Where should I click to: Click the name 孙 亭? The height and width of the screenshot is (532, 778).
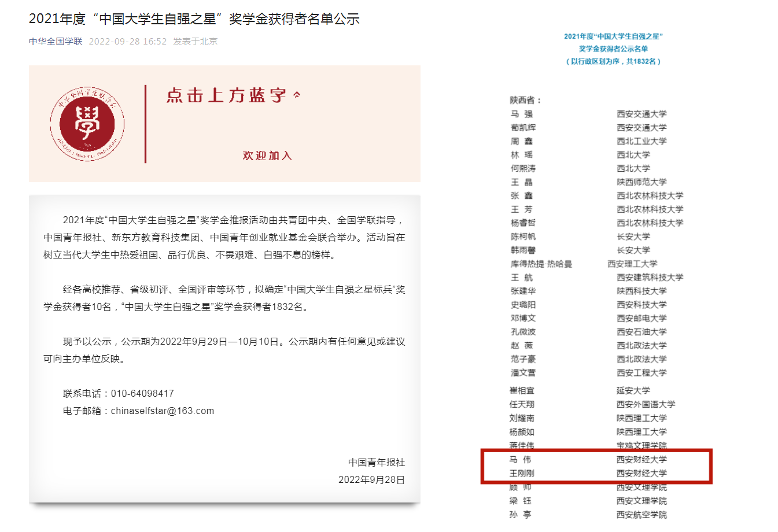(520, 515)
